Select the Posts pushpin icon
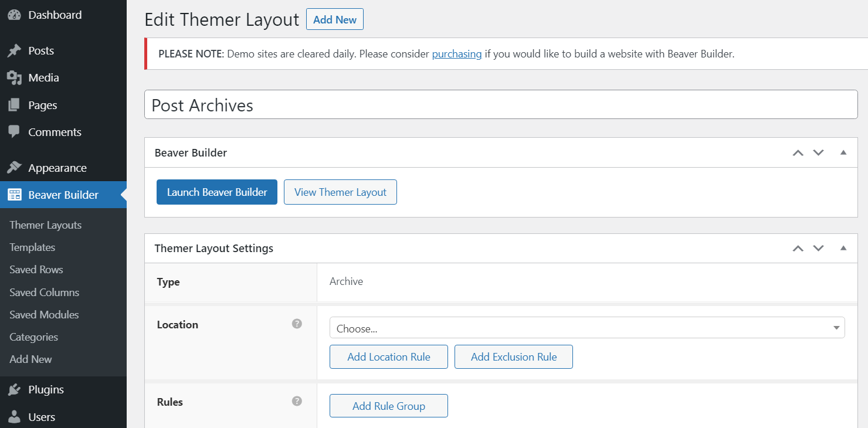The width and height of the screenshot is (868, 428). click(x=14, y=50)
